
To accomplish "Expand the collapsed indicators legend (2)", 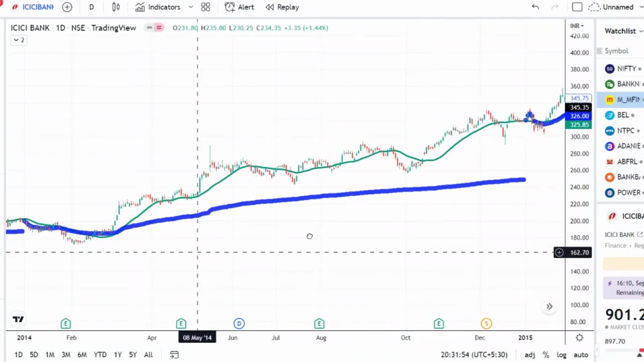I will 19,40.
